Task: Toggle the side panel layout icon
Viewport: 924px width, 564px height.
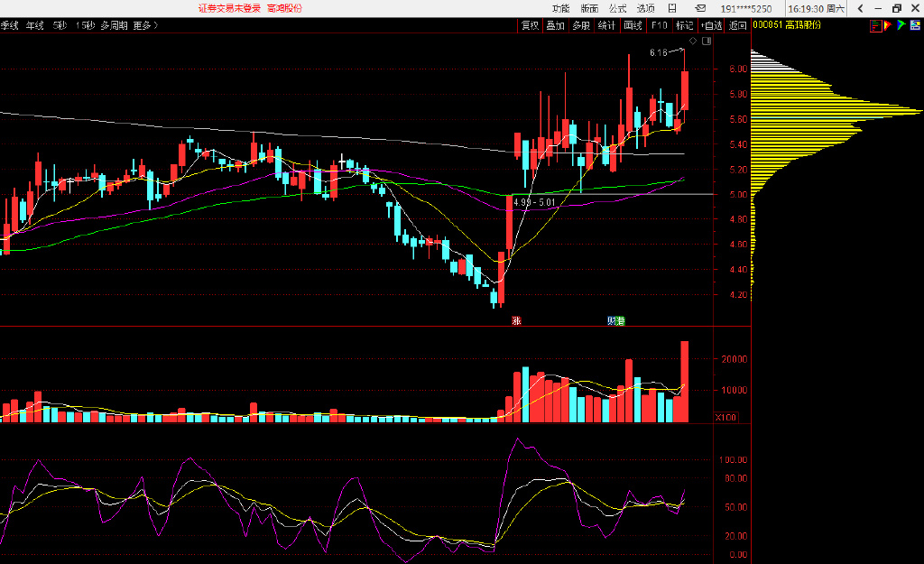Action: coord(707,41)
